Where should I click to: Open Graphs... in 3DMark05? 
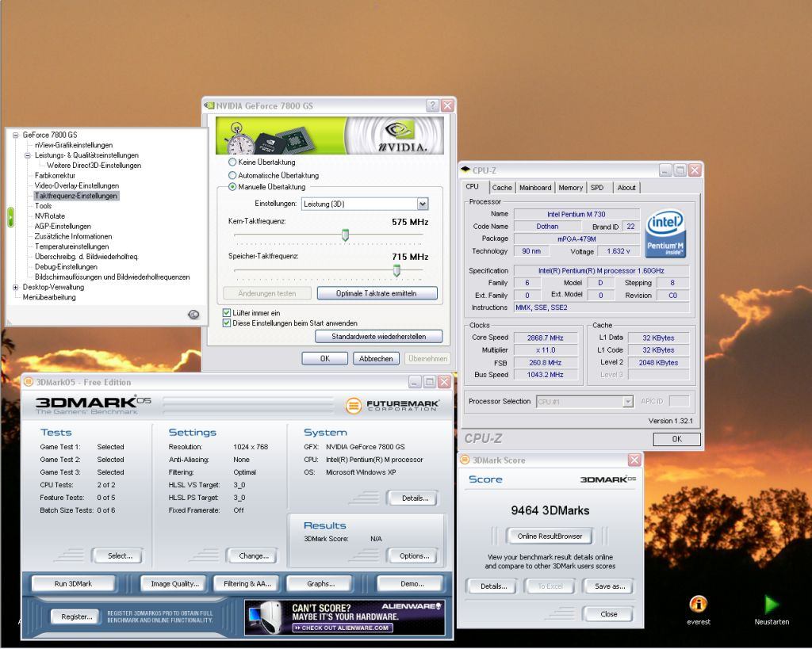pos(320,584)
